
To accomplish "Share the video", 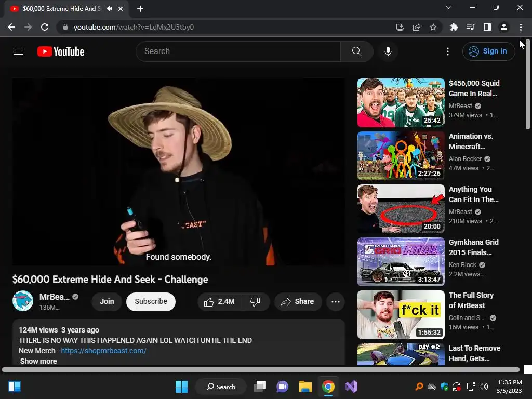I will click(x=298, y=302).
